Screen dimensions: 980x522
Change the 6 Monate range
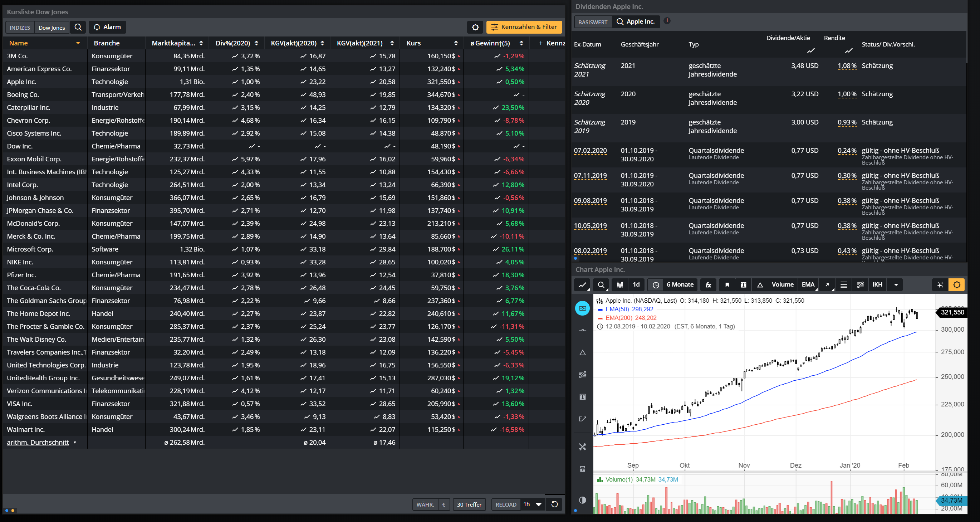coord(680,284)
